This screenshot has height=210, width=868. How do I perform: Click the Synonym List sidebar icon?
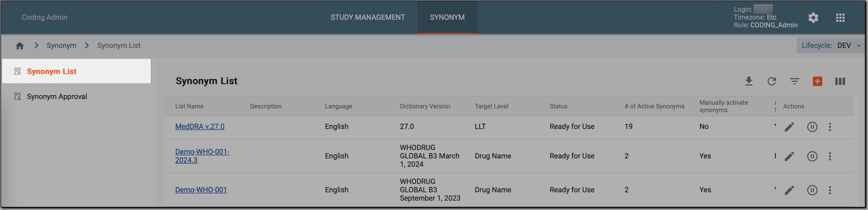tap(18, 72)
